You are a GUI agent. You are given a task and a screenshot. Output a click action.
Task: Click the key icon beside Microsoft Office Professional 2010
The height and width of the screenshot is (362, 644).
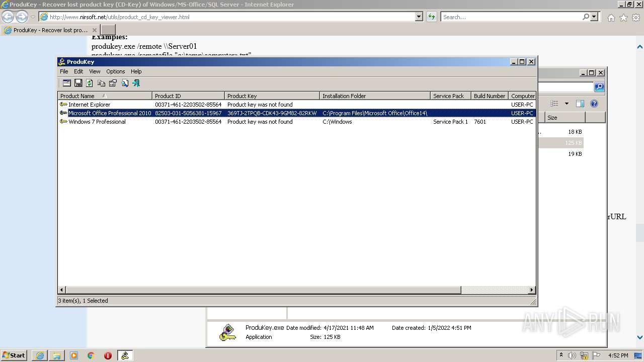pyautogui.click(x=63, y=113)
